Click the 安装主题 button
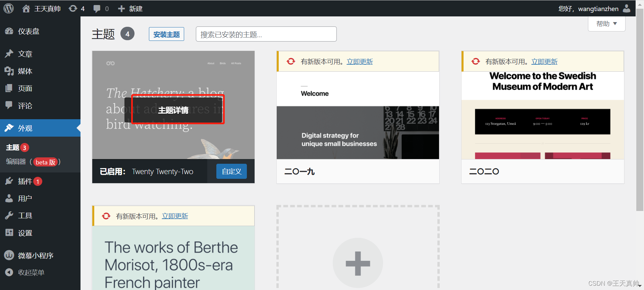This screenshot has width=644, height=290. pos(166,34)
